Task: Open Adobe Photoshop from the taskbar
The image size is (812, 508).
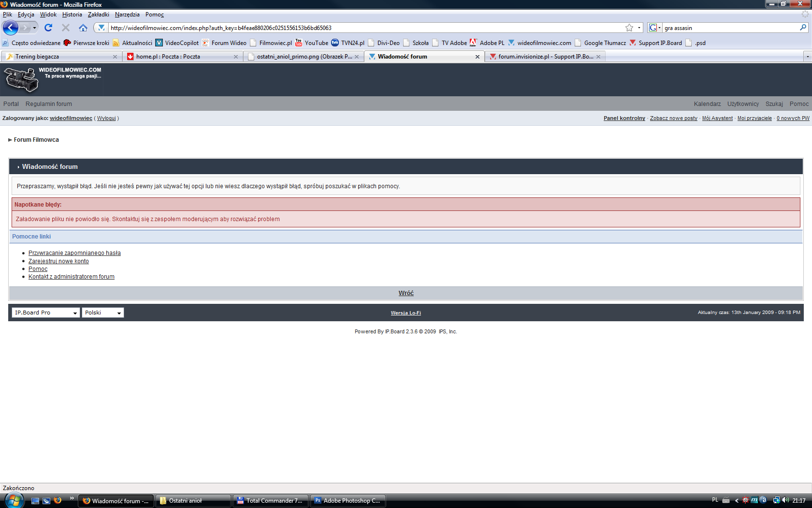Action: (348, 501)
